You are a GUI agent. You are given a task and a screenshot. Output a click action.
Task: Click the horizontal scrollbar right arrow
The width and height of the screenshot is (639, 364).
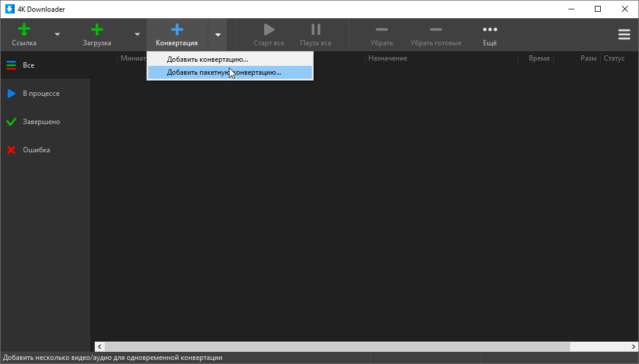[633, 347]
